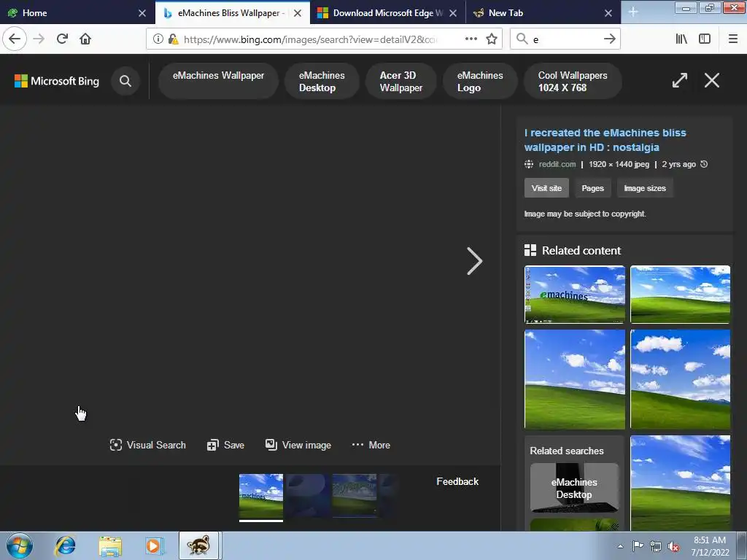Open the More options menu
The image size is (747, 560).
(x=371, y=446)
